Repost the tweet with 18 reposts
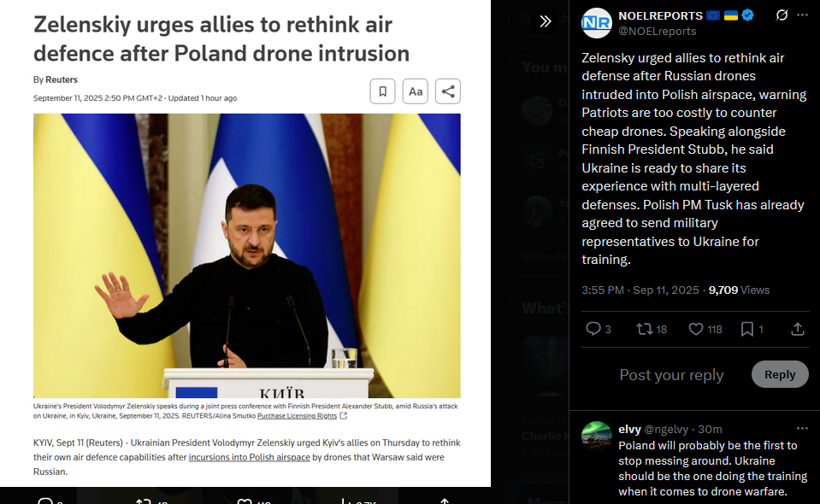Viewport: 820px width, 504px height. coord(651,329)
